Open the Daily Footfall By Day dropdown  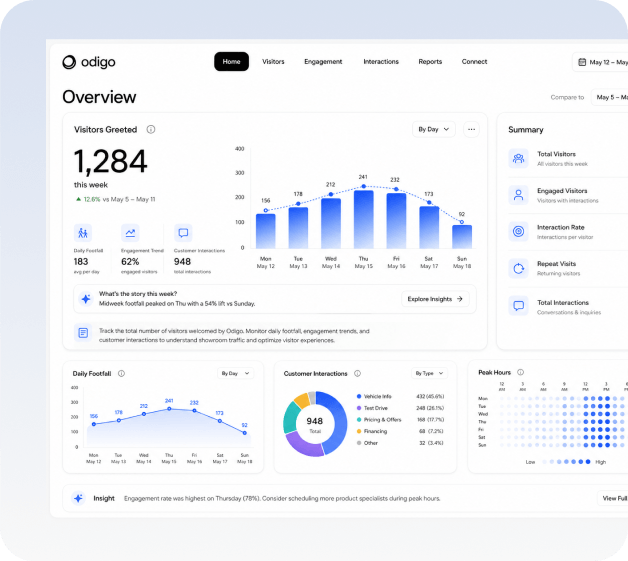pos(235,373)
